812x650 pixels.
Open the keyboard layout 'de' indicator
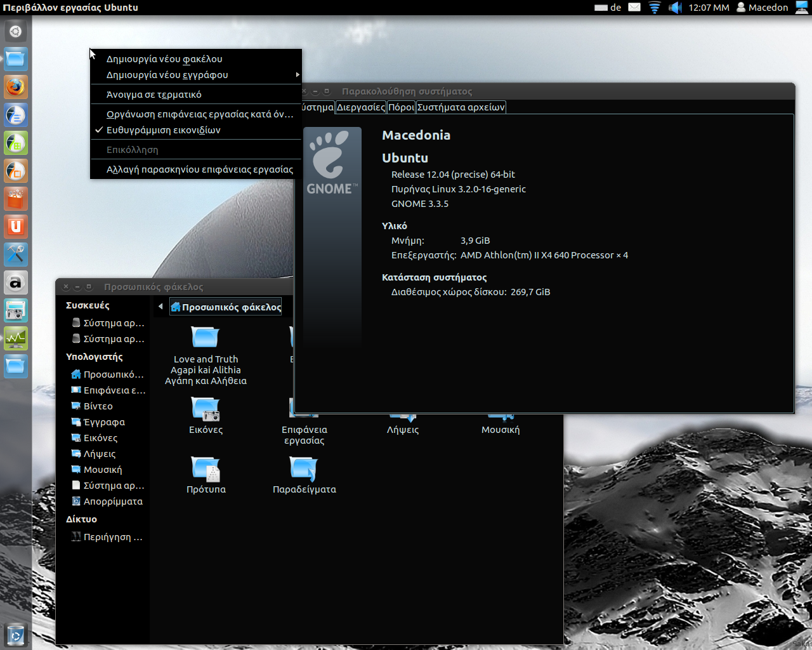pyautogui.click(x=608, y=8)
